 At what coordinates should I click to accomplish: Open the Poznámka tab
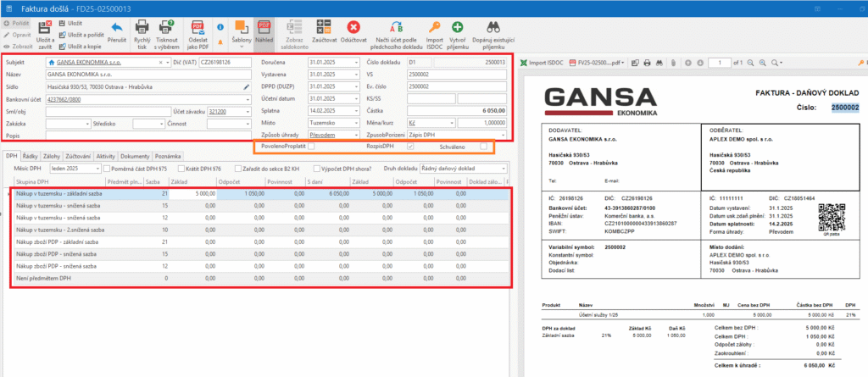[168, 156]
